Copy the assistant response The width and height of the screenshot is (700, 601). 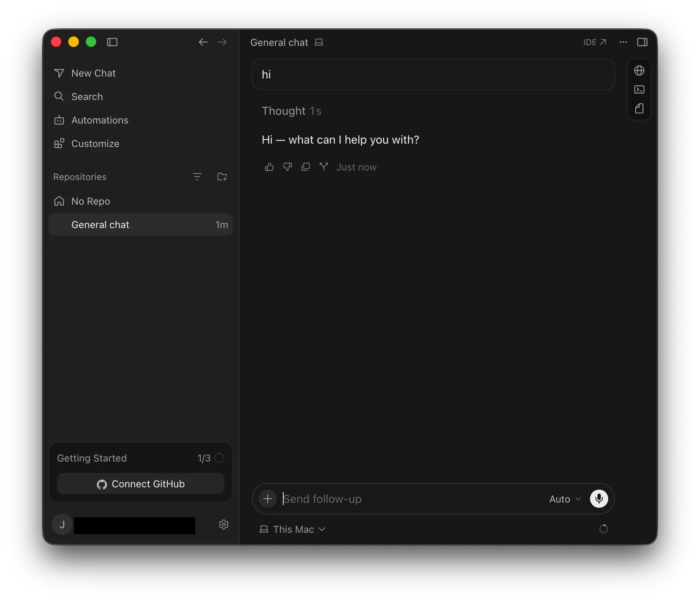(306, 167)
